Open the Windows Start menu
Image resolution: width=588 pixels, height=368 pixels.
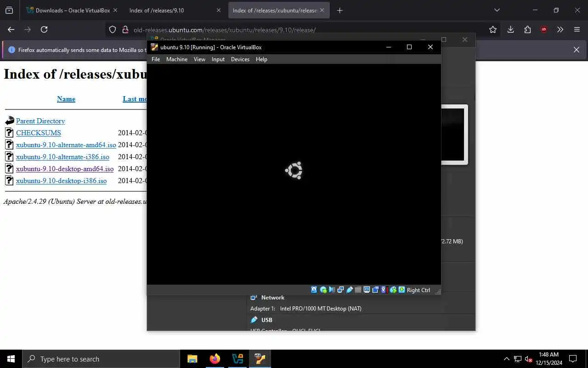tap(11, 359)
